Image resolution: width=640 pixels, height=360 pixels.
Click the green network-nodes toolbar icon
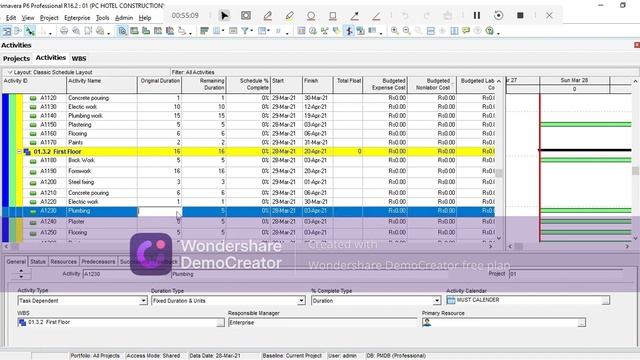324,31
